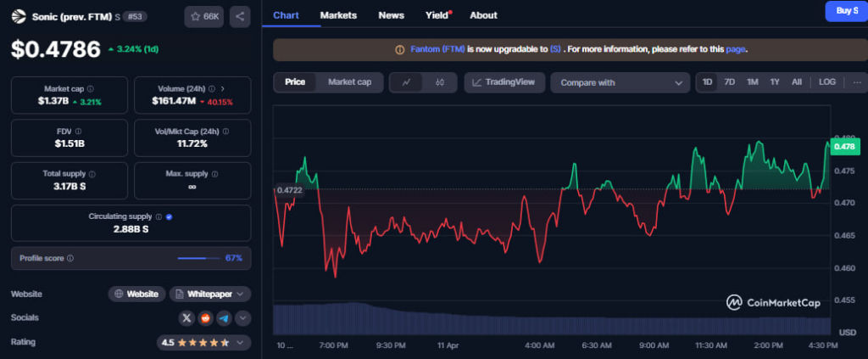Open the Telegram social link
Screen dimensions: 868x359
point(224,318)
